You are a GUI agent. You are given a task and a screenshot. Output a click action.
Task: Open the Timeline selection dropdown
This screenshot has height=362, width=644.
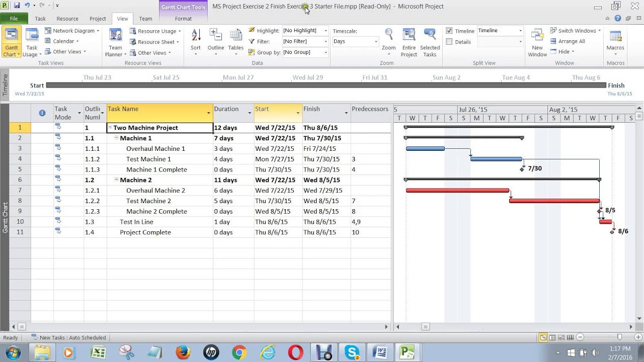pyautogui.click(x=520, y=31)
